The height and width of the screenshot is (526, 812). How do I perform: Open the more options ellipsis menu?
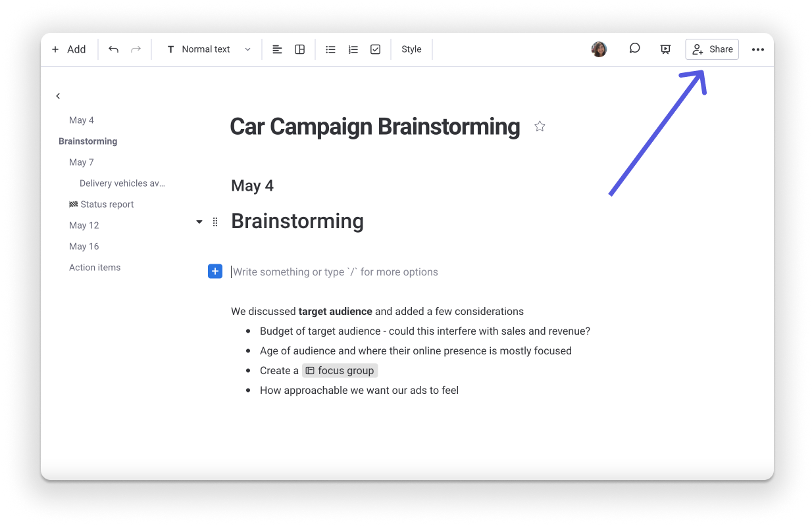[758, 49]
